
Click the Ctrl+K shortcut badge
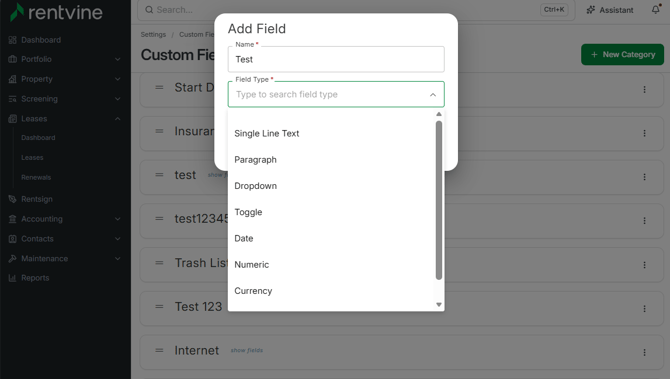click(x=554, y=10)
